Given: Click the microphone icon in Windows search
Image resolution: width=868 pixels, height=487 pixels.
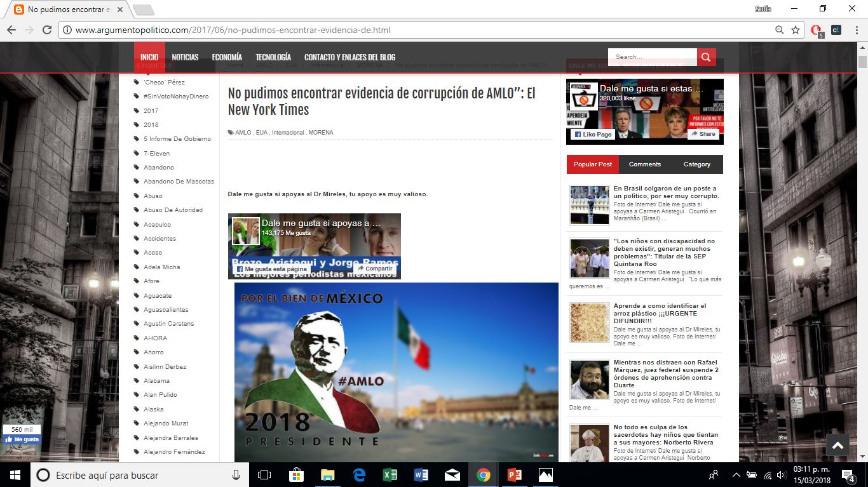Looking at the screenshot, I should pyautogui.click(x=236, y=475).
